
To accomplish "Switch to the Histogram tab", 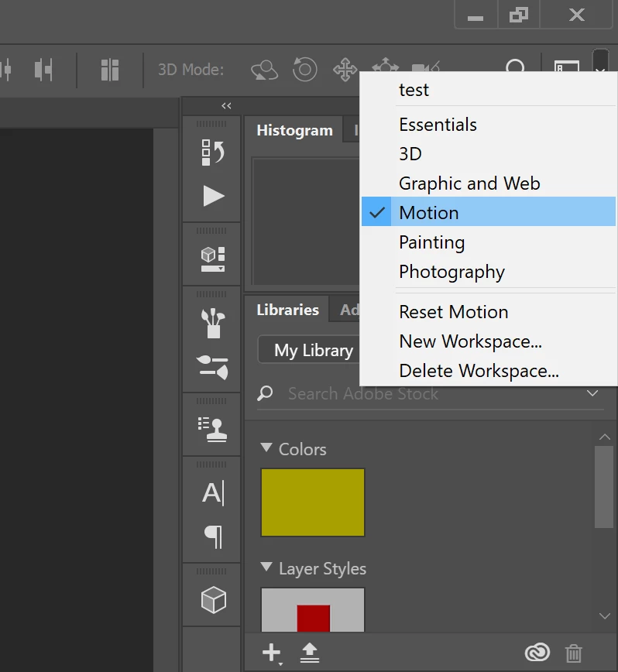I will (294, 130).
